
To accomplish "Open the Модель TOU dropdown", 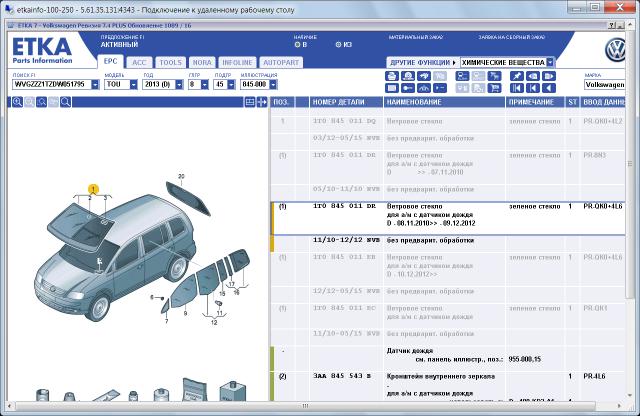I will pyautogui.click(x=133, y=85).
